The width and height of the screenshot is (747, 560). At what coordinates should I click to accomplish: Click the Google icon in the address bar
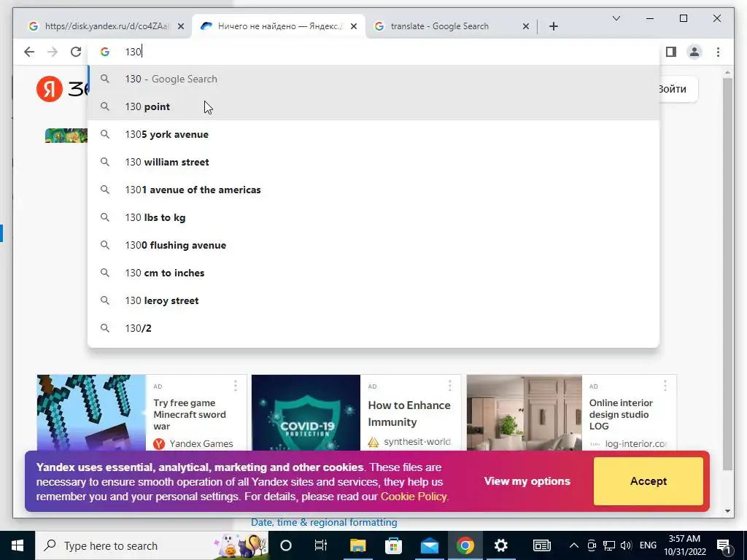pos(105,52)
